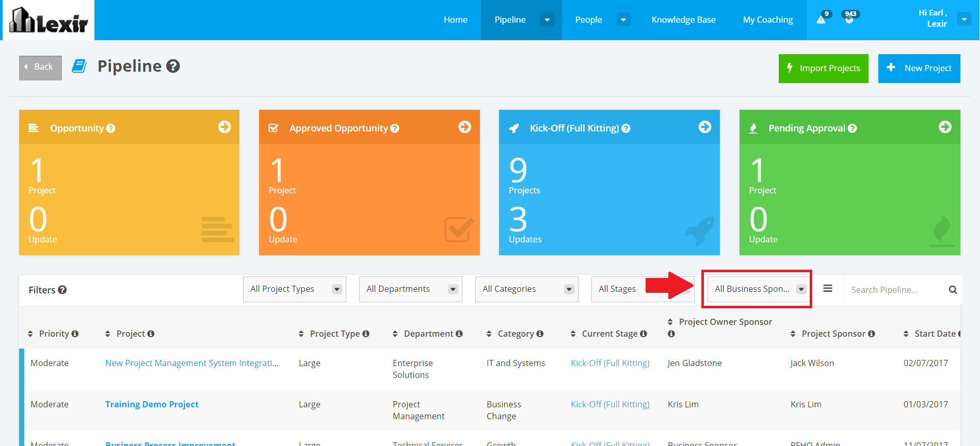980x446 pixels.
Task: Open Kick-Off (Full Kitting) stage link for Kris Lim row
Action: click(x=610, y=404)
